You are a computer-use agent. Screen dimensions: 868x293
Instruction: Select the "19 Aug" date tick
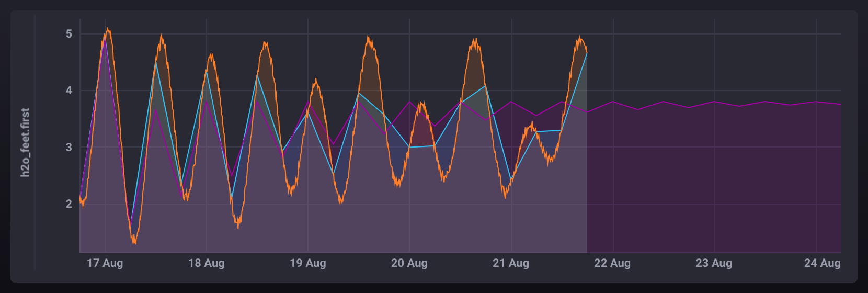pos(307,263)
